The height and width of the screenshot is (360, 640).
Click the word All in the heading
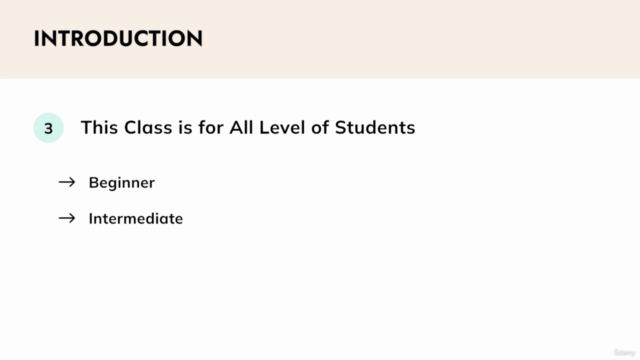click(240, 127)
